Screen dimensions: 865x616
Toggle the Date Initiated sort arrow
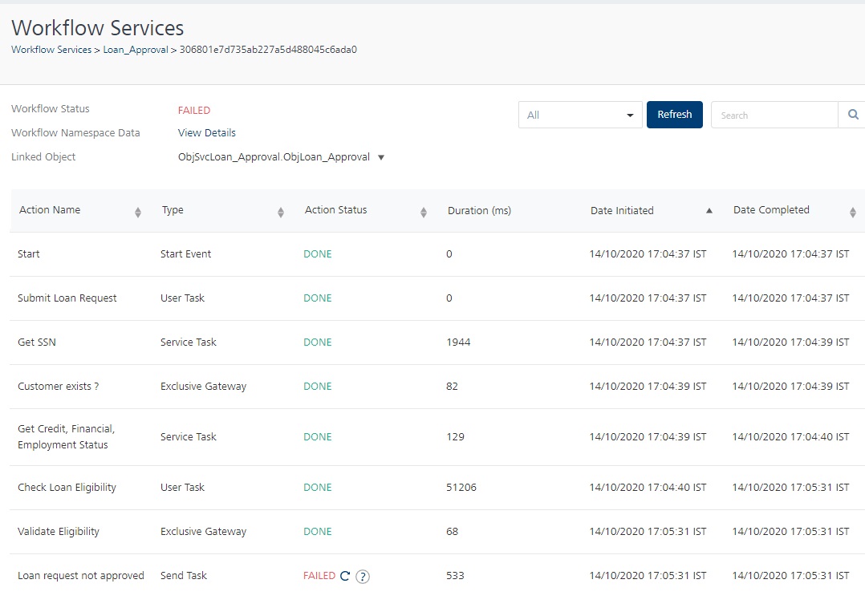click(x=709, y=211)
